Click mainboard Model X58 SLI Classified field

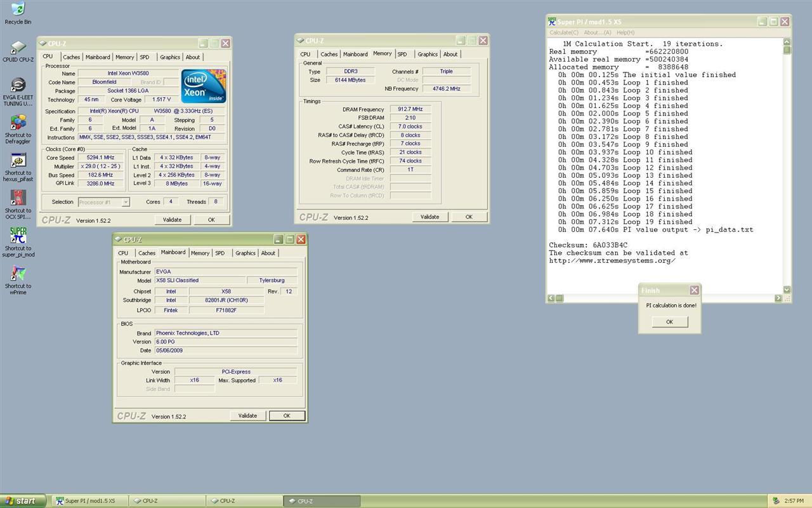click(200, 281)
